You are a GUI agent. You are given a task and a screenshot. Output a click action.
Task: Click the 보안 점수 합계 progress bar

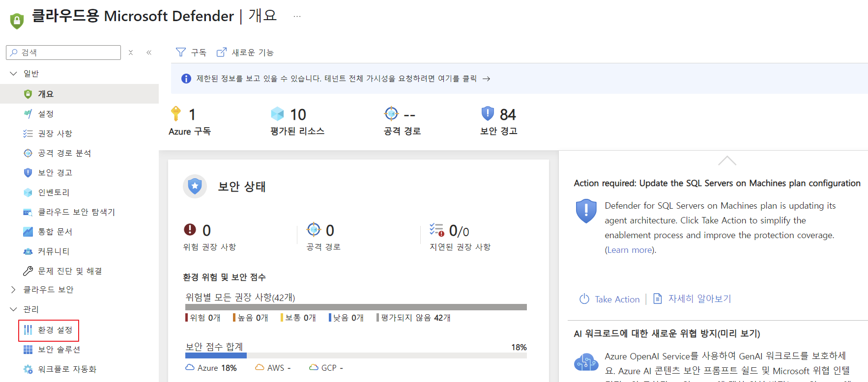click(356, 355)
